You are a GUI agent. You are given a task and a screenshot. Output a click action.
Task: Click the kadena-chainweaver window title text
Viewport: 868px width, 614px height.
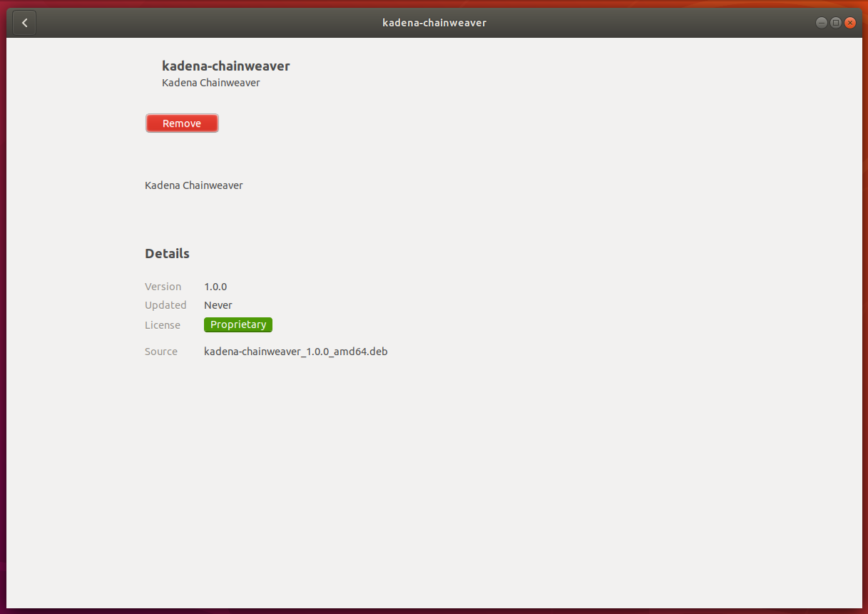pos(434,23)
